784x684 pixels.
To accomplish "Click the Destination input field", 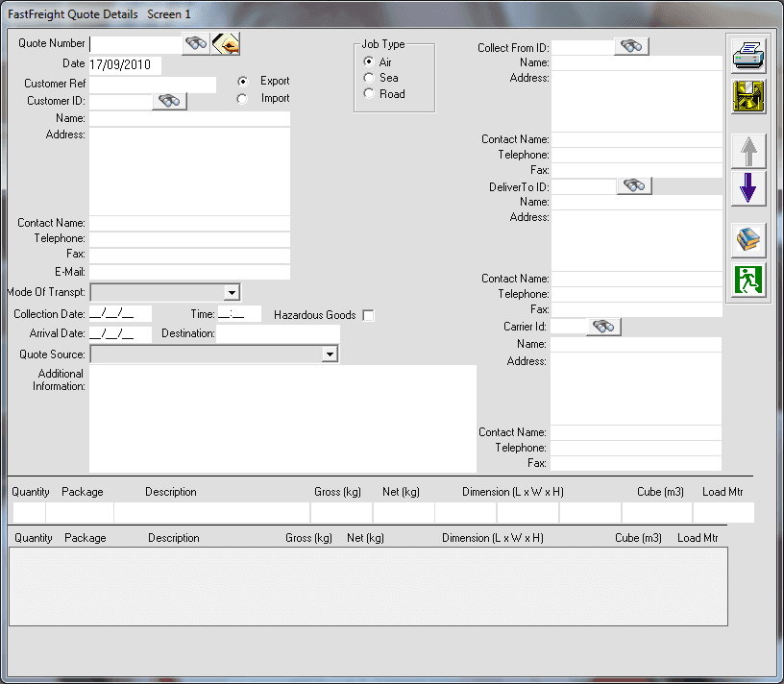I will pyautogui.click(x=278, y=333).
